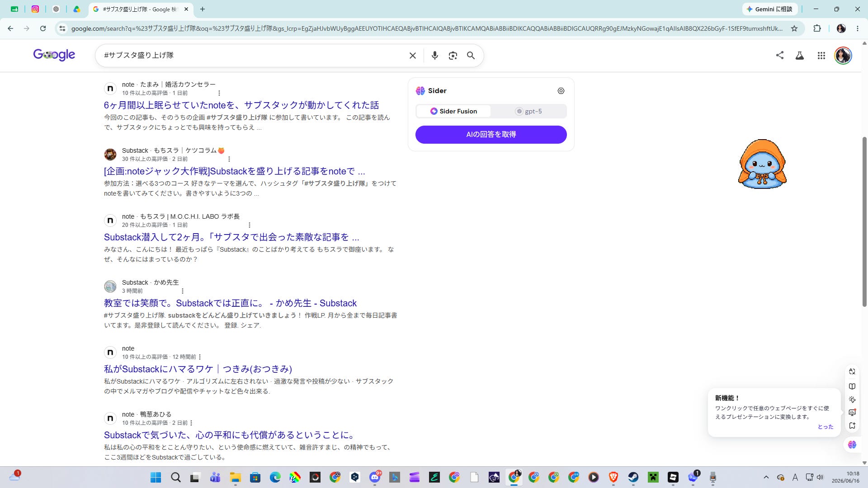Viewport: 868px width, 488px height.
Task: Open more options for 12 時間前 note result
Action: click(x=200, y=357)
